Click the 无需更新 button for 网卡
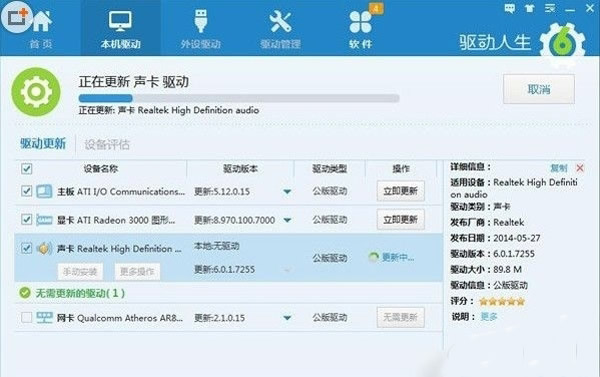 click(401, 317)
